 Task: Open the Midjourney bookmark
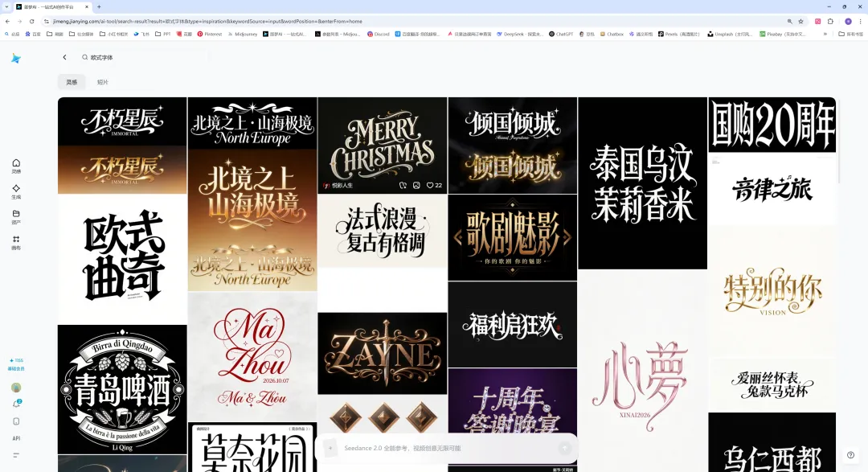tap(243, 34)
